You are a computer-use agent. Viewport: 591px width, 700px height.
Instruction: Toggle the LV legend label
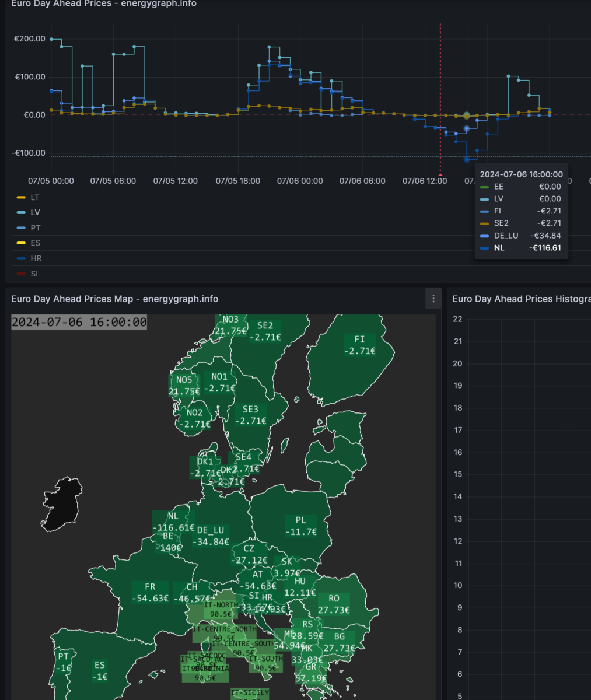tap(36, 213)
